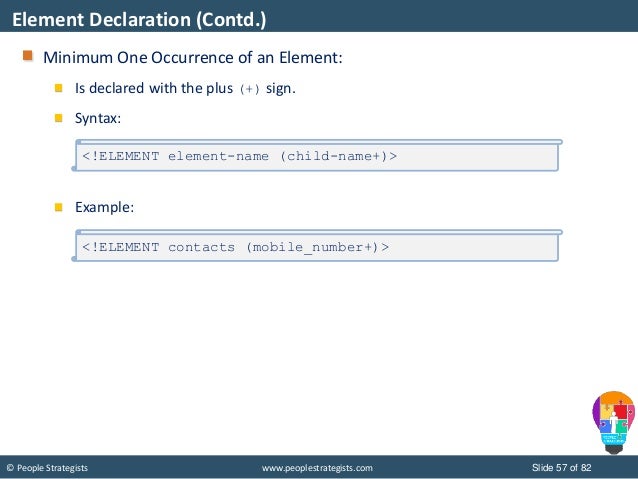
Task: Click 'Slide 57 of 82' indicator
Action: (562, 468)
